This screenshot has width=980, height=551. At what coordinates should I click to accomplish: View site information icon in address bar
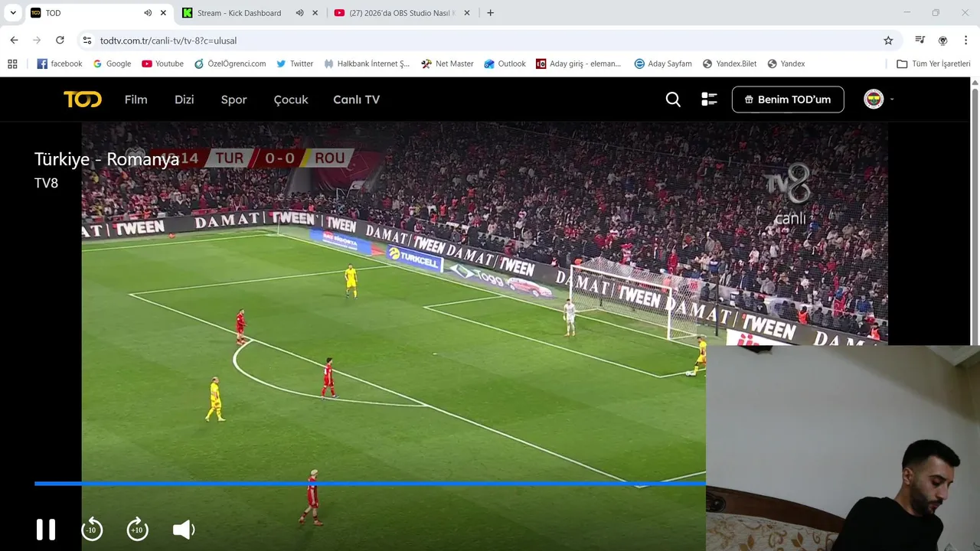tap(87, 41)
